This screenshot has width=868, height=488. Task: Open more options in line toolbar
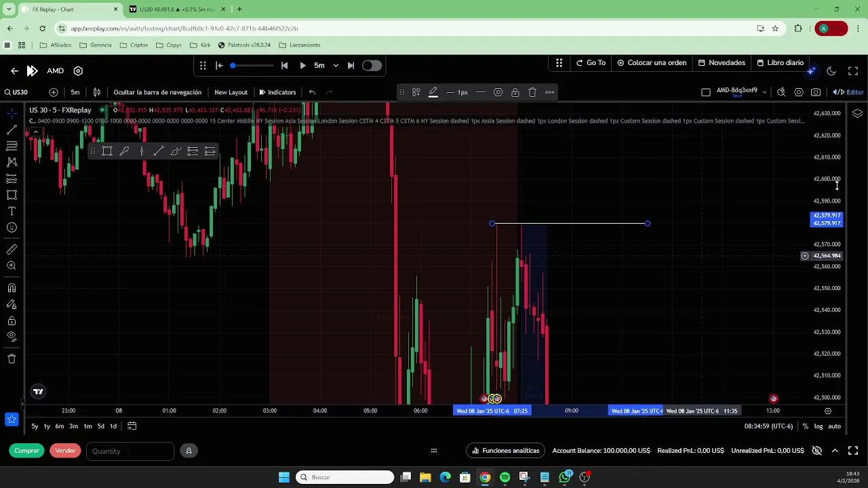pyautogui.click(x=550, y=92)
